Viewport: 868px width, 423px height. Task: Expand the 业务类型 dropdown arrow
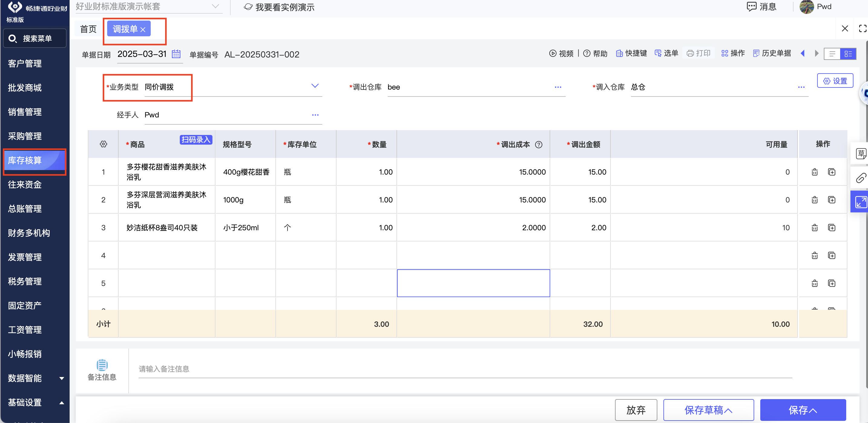[x=314, y=86]
